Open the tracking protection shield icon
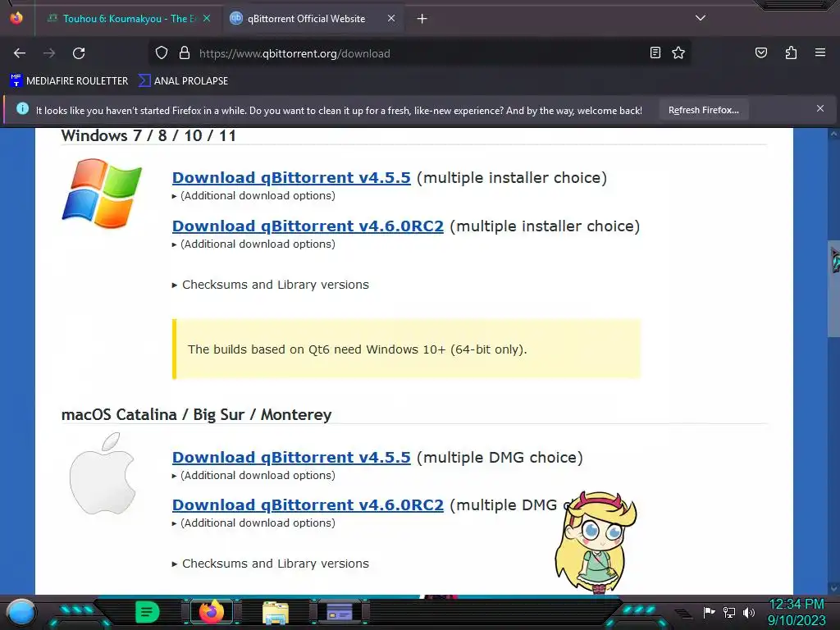Image resolution: width=840 pixels, height=630 pixels. click(x=162, y=53)
